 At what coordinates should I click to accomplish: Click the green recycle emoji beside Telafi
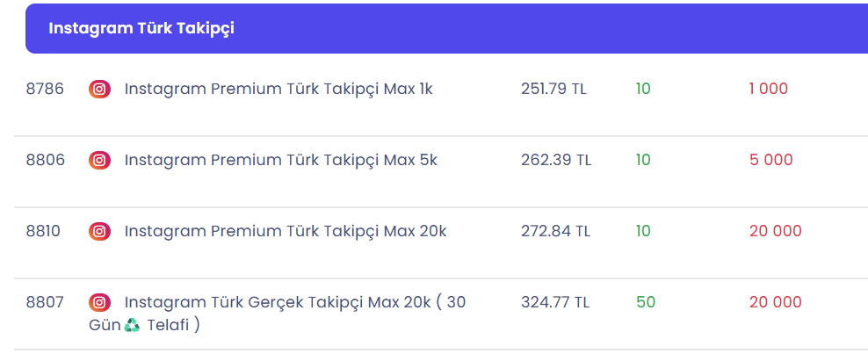pos(133,325)
